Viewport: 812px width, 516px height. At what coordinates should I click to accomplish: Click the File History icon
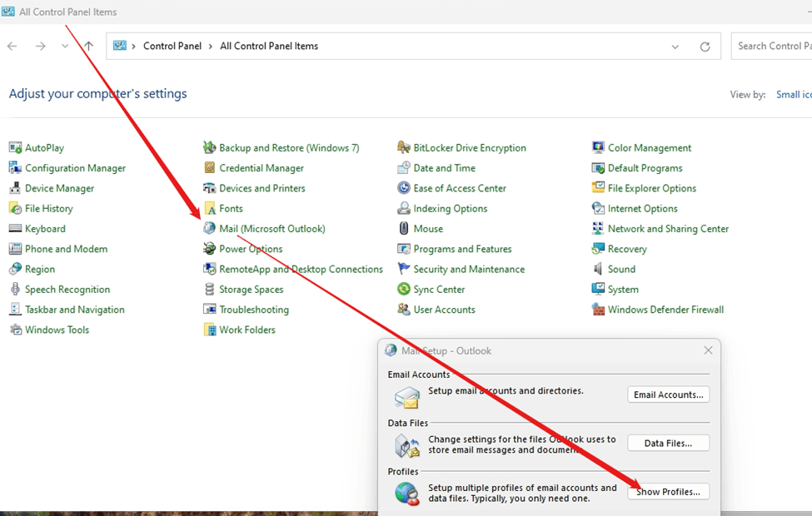(16, 209)
